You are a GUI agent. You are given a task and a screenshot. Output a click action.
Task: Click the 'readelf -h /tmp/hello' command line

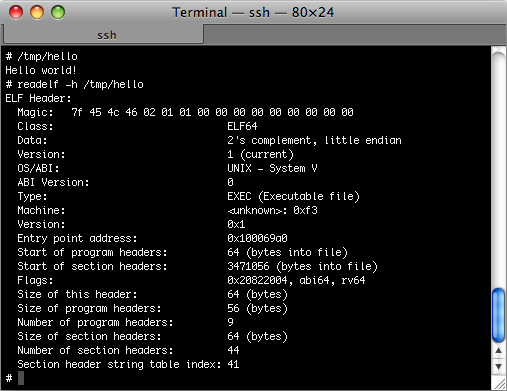click(x=80, y=84)
